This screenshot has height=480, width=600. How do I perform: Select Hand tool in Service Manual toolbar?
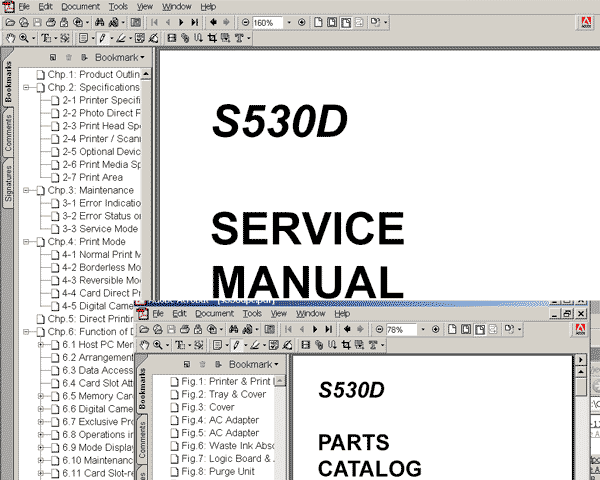coord(10,38)
